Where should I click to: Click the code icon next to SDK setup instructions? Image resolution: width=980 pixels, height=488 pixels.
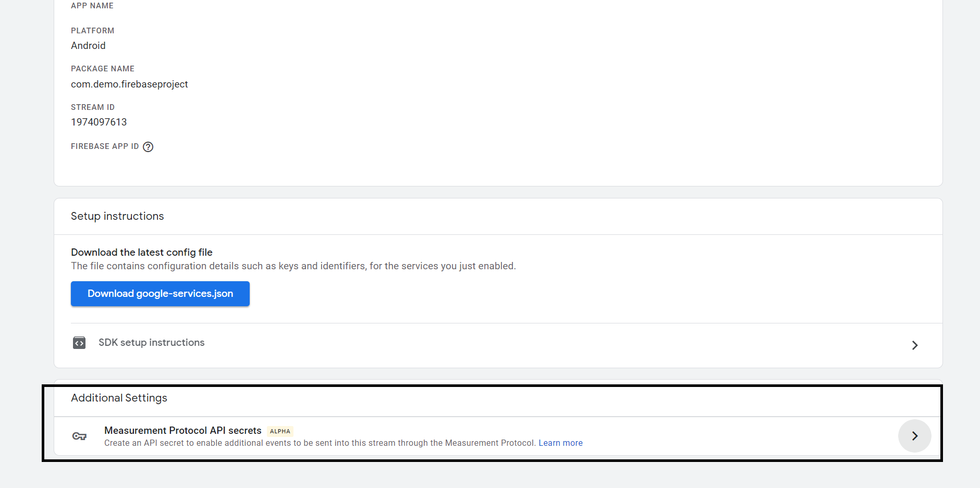coord(79,343)
